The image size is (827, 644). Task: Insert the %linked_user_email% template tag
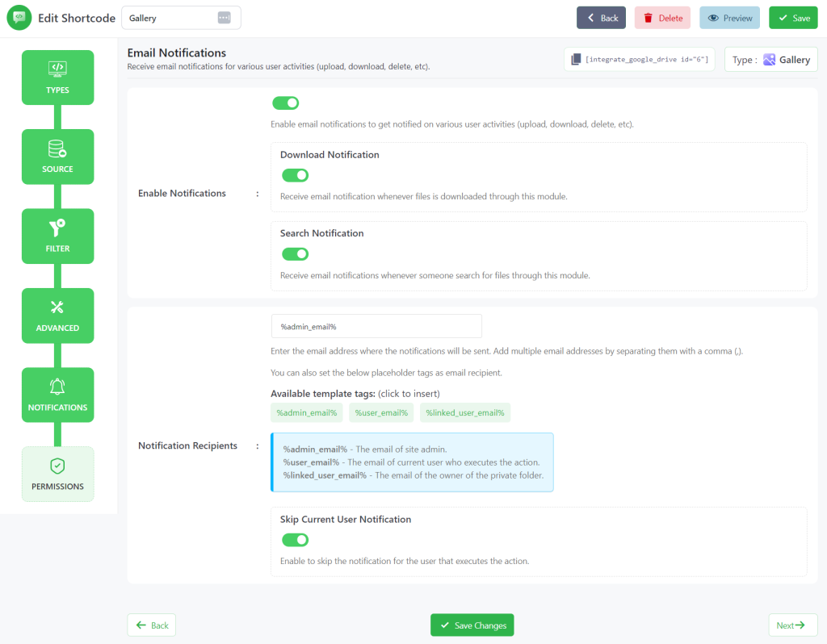click(x=465, y=412)
